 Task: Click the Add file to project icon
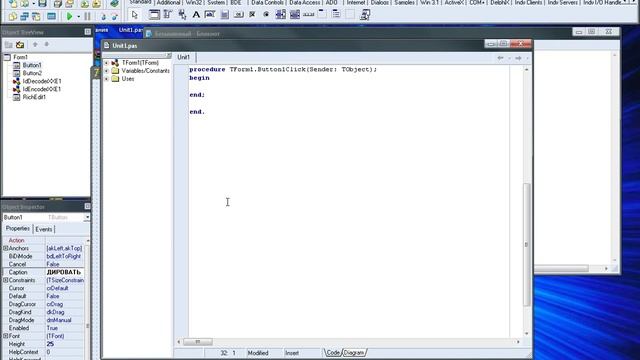click(84, 4)
